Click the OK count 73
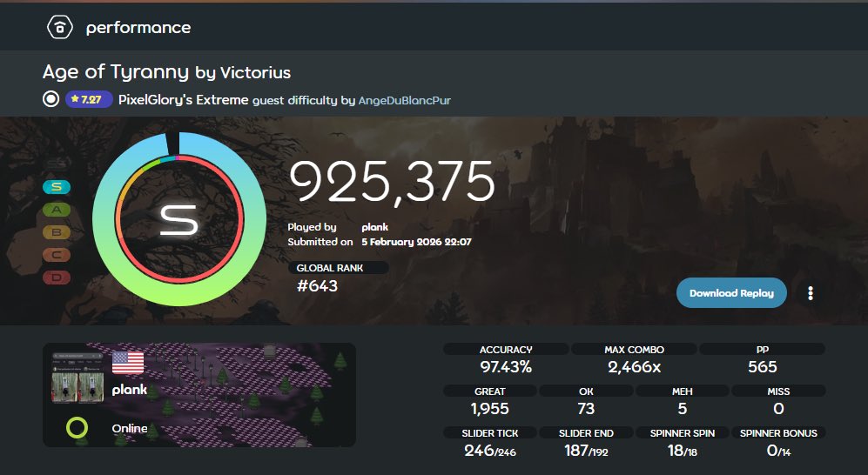This screenshot has width=868, height=475. 586,409
